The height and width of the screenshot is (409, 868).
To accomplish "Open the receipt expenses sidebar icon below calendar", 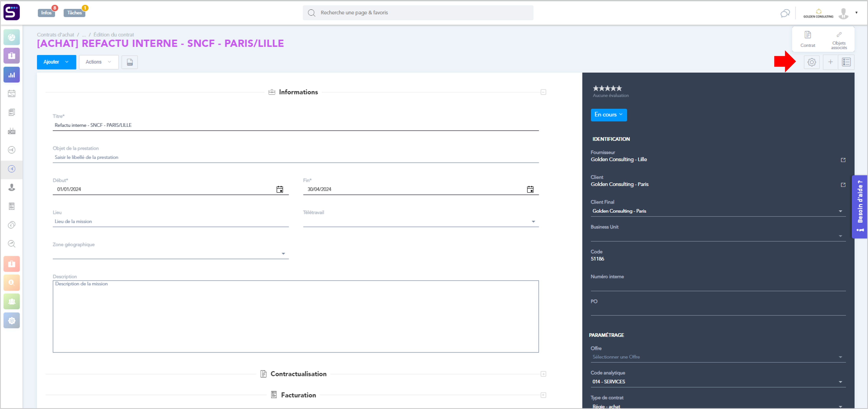I will coord(11,113).
